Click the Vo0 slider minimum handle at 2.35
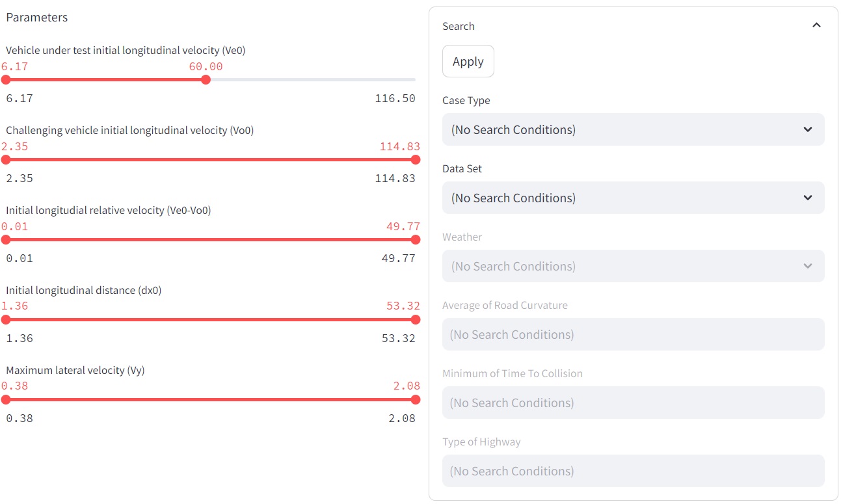Viewport: 841px width, 504px height. coord(6,159)
